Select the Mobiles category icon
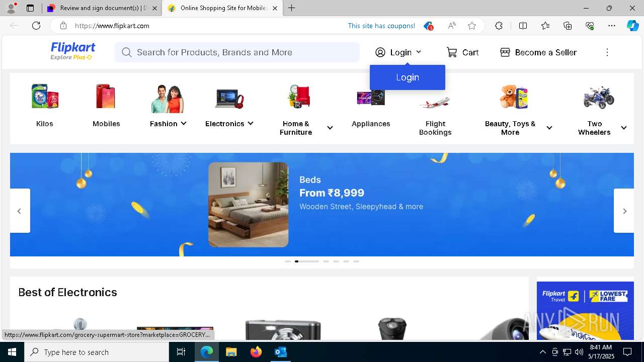This screenshot has height=362, width=644. tap(106, 97)
